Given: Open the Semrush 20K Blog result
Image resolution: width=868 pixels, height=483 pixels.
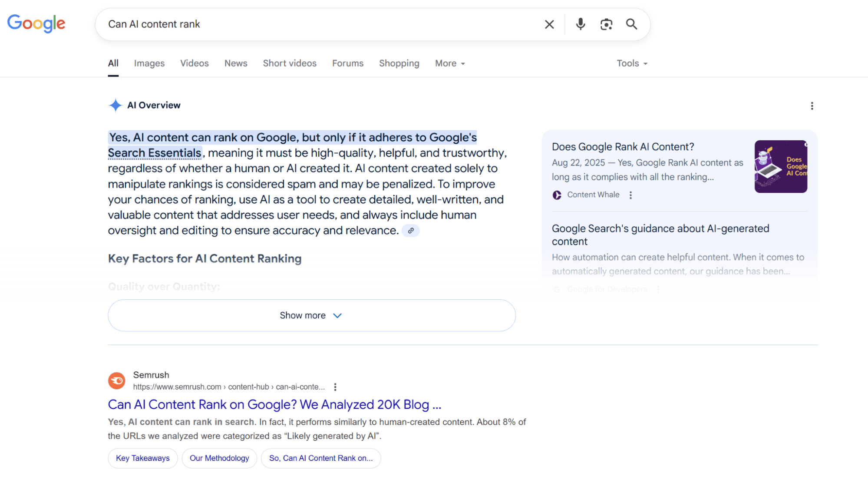Looking at the screenshot, I should [274, 404].
